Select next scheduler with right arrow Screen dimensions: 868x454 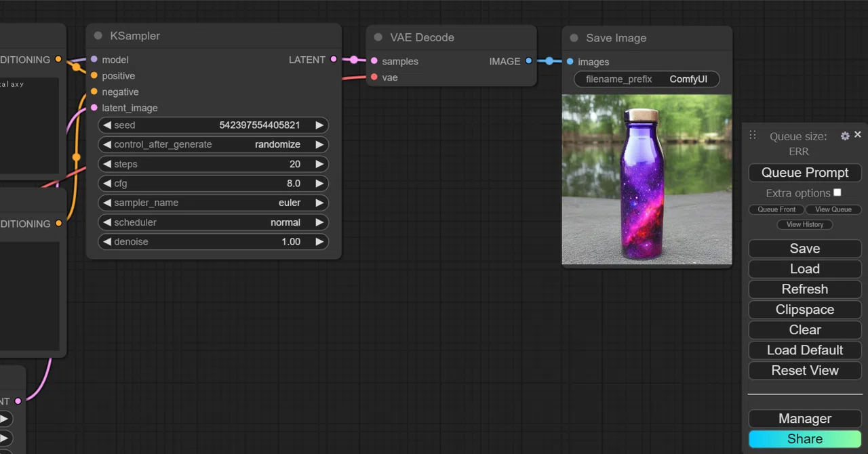coord(319,222)
